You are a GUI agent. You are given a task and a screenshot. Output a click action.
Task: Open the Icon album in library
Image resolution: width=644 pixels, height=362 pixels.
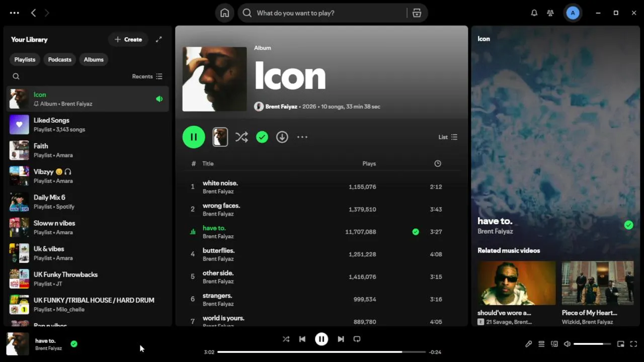(x=88, y=99)
